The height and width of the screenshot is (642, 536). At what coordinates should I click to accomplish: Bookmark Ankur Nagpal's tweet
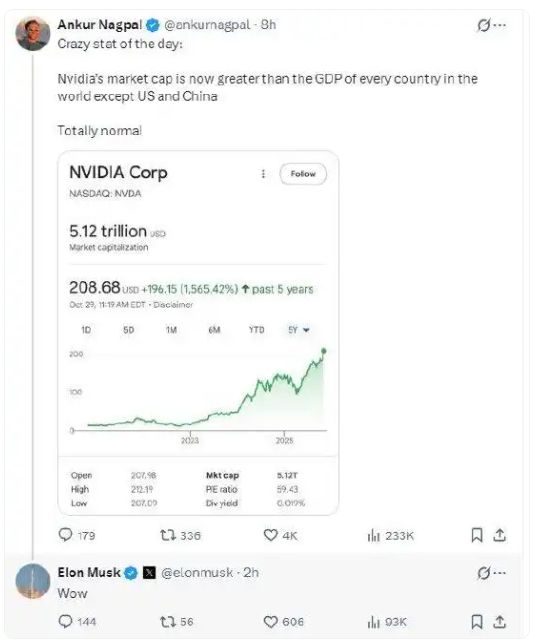coord(477,535)
